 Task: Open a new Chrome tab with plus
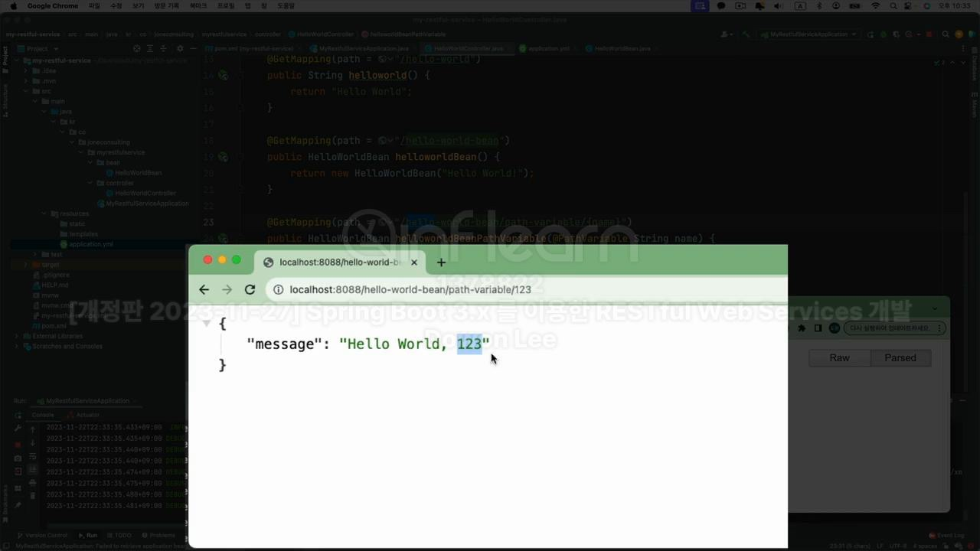tap(441, 262)
